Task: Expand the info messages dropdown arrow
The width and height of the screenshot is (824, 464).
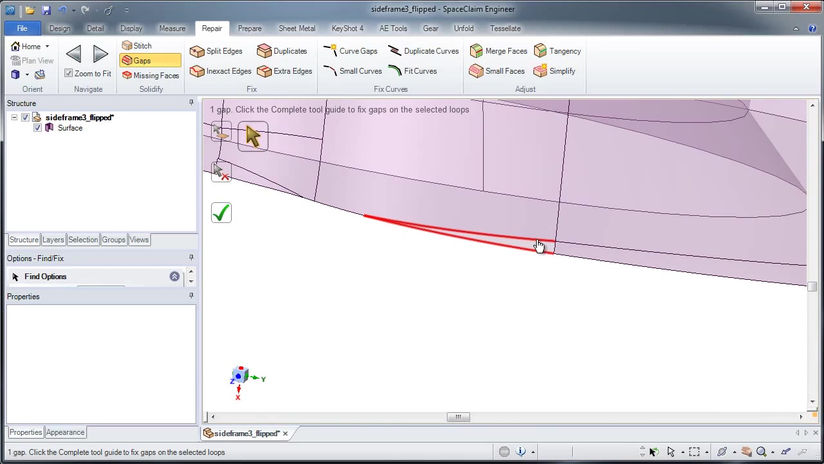Action: click(x=533, y=452)
